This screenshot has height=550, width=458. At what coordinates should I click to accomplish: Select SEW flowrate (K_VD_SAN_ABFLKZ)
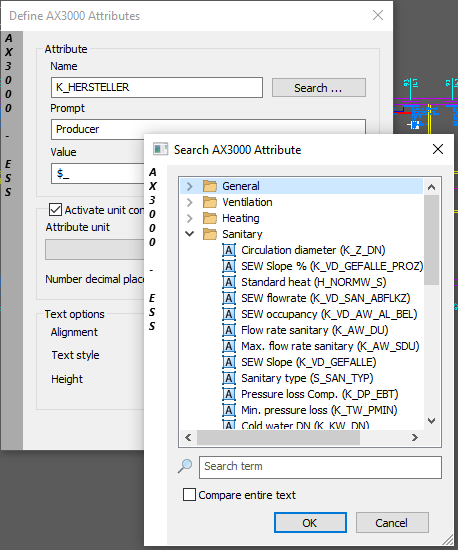click(325, 298)
